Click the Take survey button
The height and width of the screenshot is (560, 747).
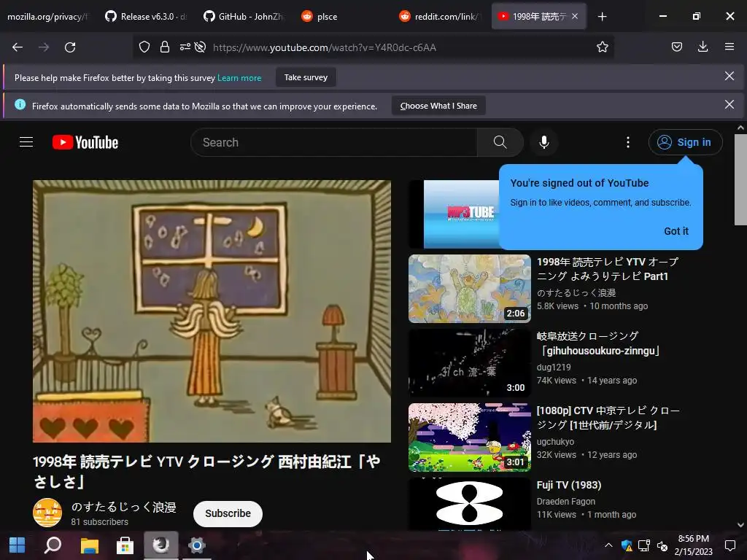306,77
